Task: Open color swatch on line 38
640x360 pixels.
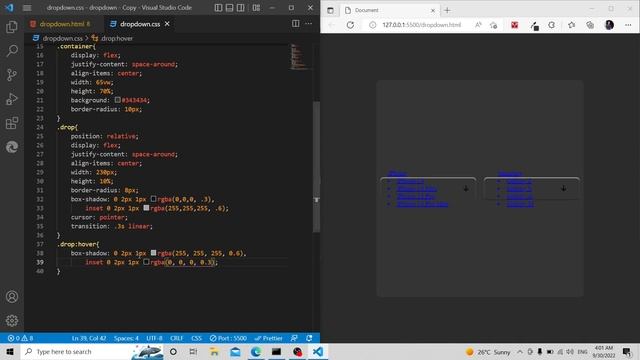Action: (153, 253)
